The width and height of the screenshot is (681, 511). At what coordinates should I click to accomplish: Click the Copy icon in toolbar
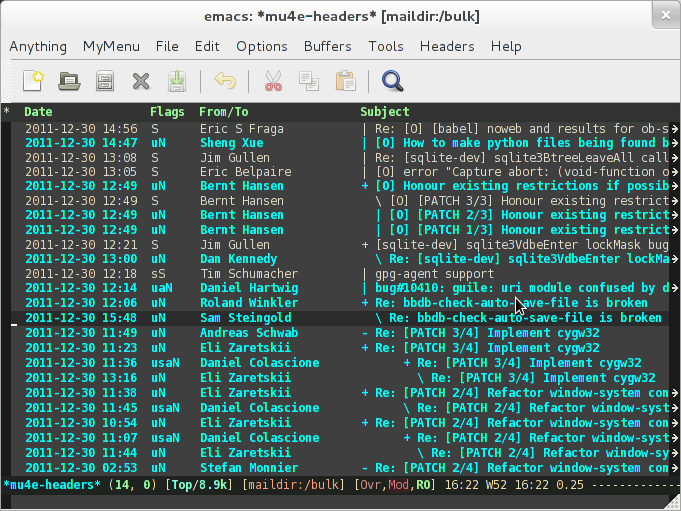point(308,81)
